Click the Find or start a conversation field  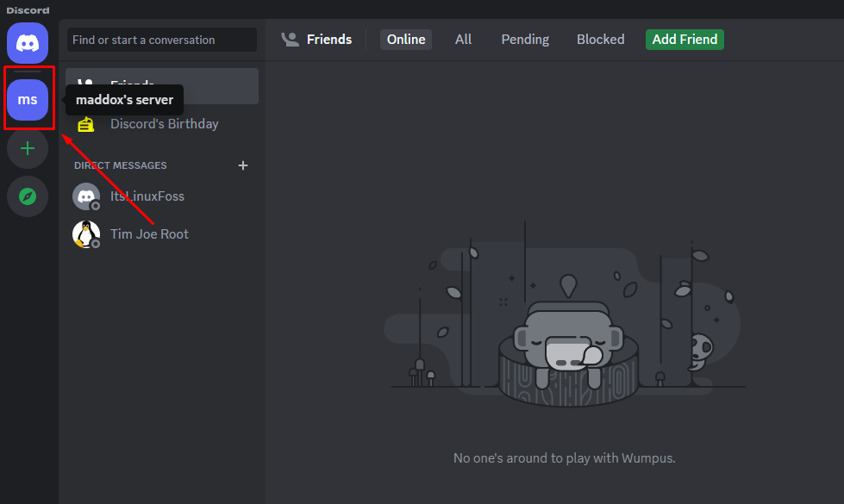[161, 40]
